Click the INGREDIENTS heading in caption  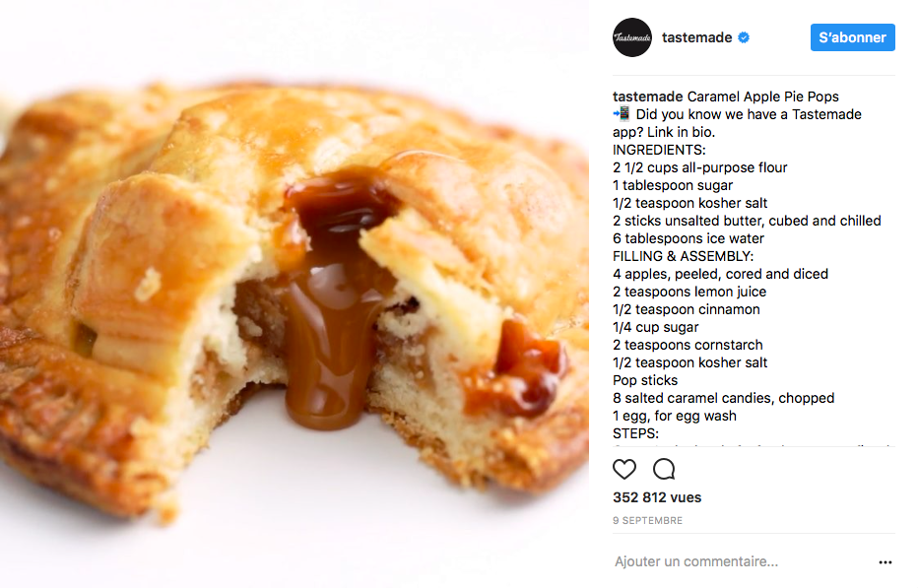pos(659,150)
